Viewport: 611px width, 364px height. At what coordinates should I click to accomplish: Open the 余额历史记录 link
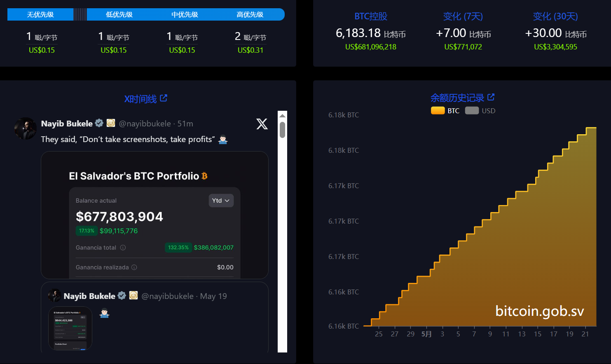pyautogui.click(x=457, y=98)
